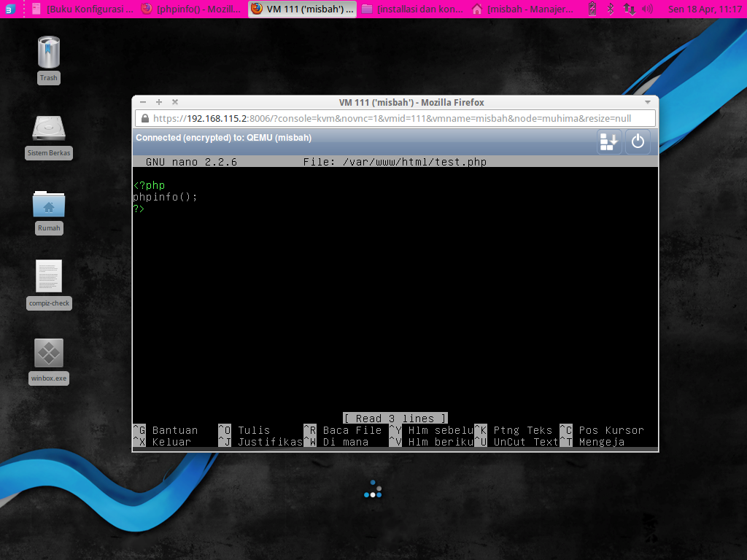The height and width of the screenshot is (560, 747).
Task: Close the VM 111 Firefox window
Action: (x=175, y=102)
